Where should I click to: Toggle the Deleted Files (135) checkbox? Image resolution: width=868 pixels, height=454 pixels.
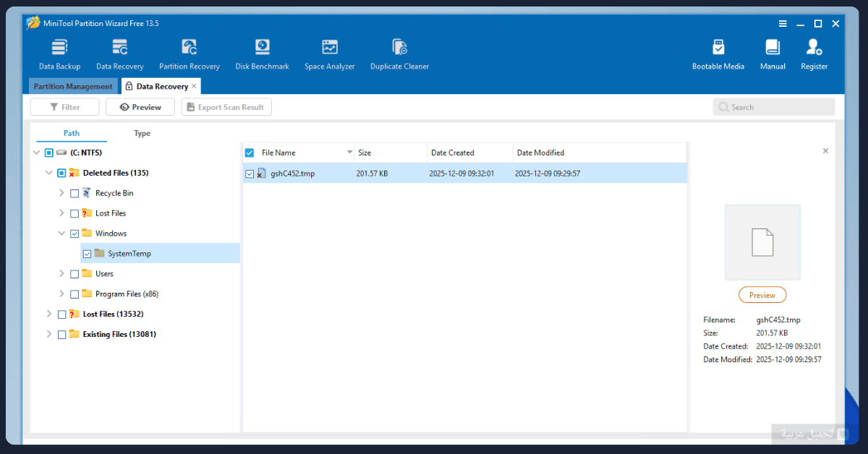point(61,173)
